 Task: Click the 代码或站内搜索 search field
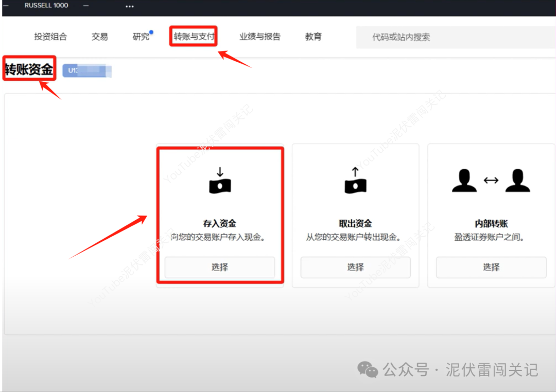tap(453, 37)
